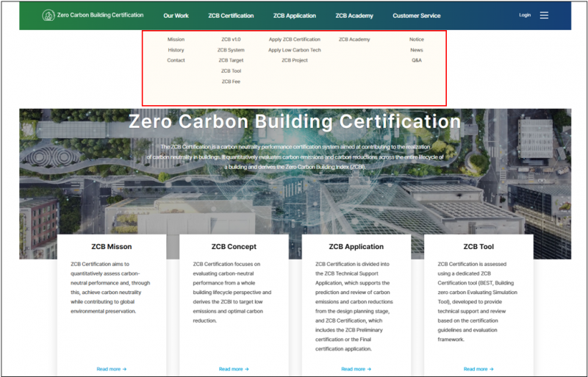The image size is (588, 377).
Task: Click the arrow beside ZCB Tool Read more
Action: pos(491,369)
